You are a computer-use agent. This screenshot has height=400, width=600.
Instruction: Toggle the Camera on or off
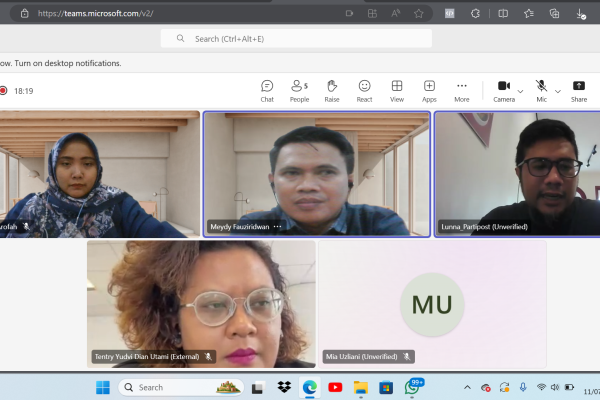point(504,91)
